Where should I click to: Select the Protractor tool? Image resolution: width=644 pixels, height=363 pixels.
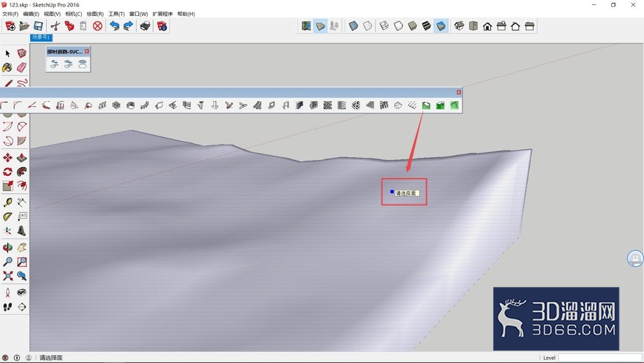(7, 216)
